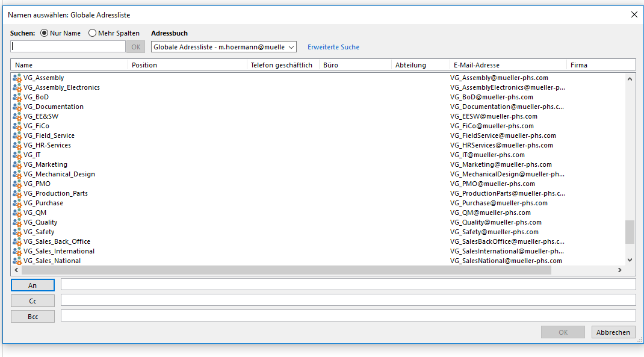Focus the search name input field
644x357 pixels.
[x=68, y=47]
